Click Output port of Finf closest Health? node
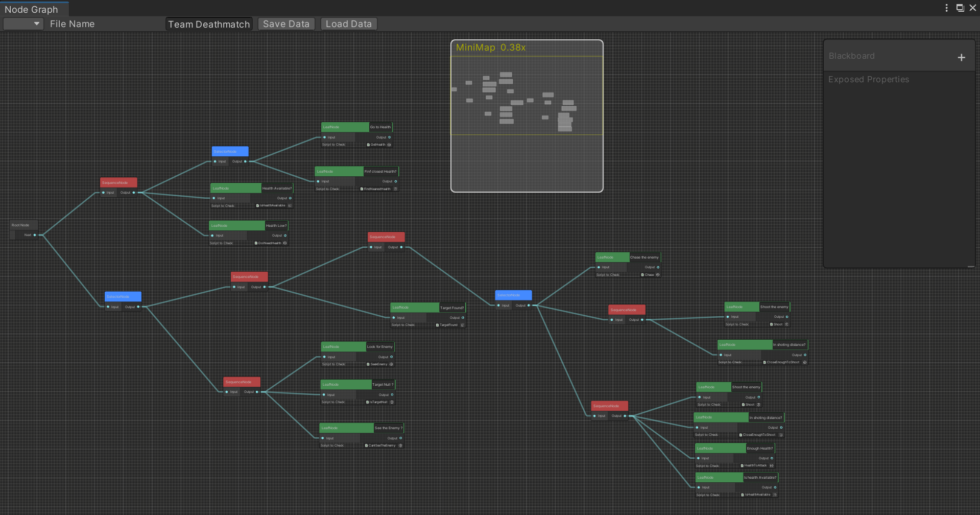 click(x=395, y=181)
